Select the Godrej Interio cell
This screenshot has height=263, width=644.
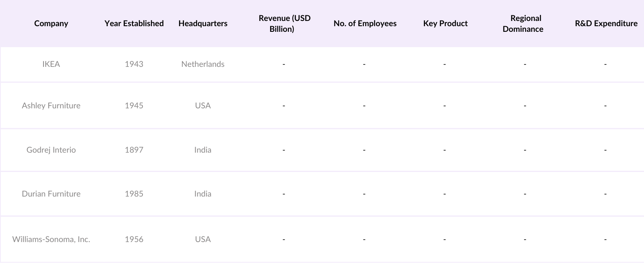click(51, 150)
